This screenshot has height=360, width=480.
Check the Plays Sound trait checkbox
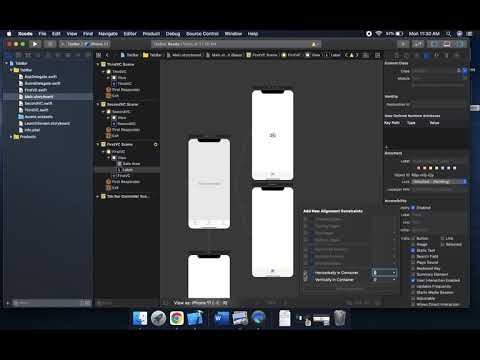pos(413,262)
